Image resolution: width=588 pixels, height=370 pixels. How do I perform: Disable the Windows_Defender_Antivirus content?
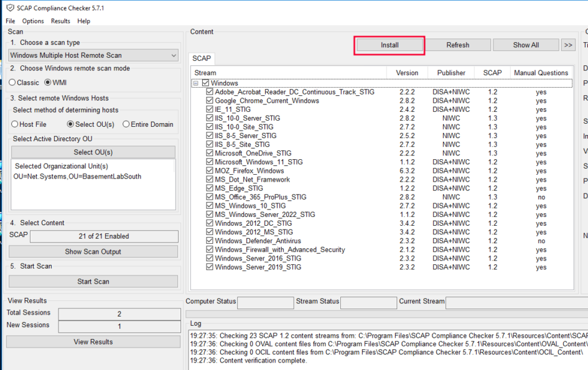[x=210, y=241]
